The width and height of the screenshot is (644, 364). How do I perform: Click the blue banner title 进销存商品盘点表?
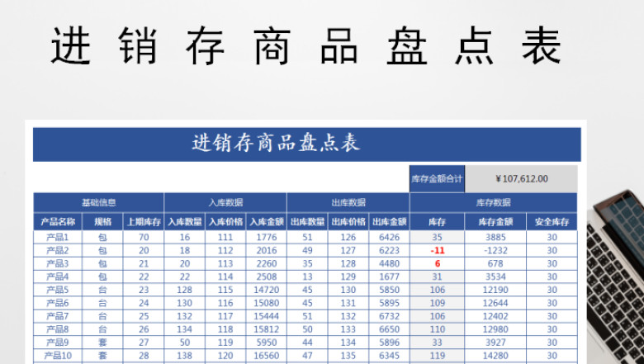point(277,144)
